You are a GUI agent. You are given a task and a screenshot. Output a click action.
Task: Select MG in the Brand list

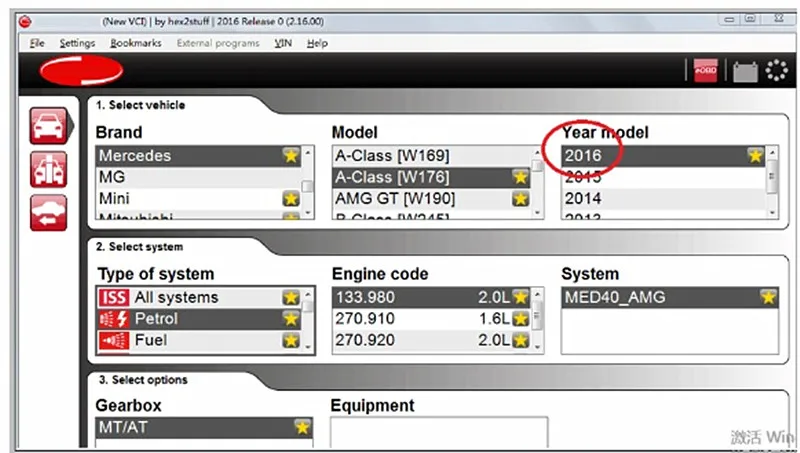click(112, 177)
